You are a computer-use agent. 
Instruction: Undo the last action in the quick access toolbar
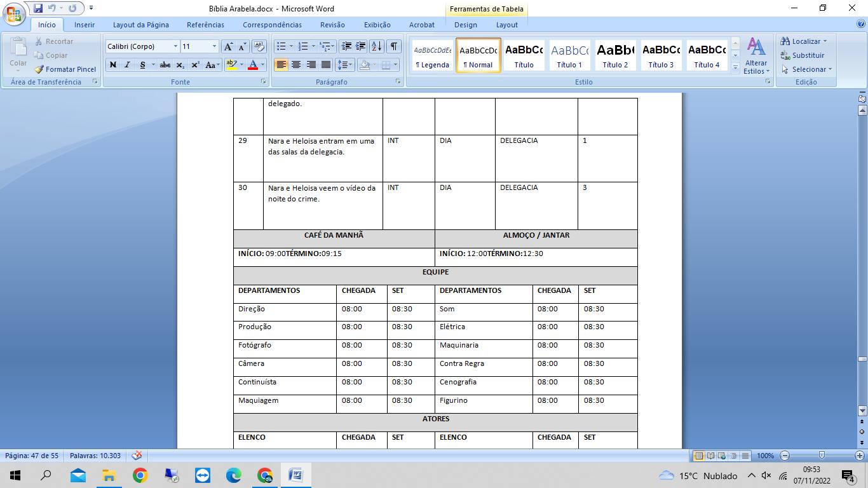51,8
